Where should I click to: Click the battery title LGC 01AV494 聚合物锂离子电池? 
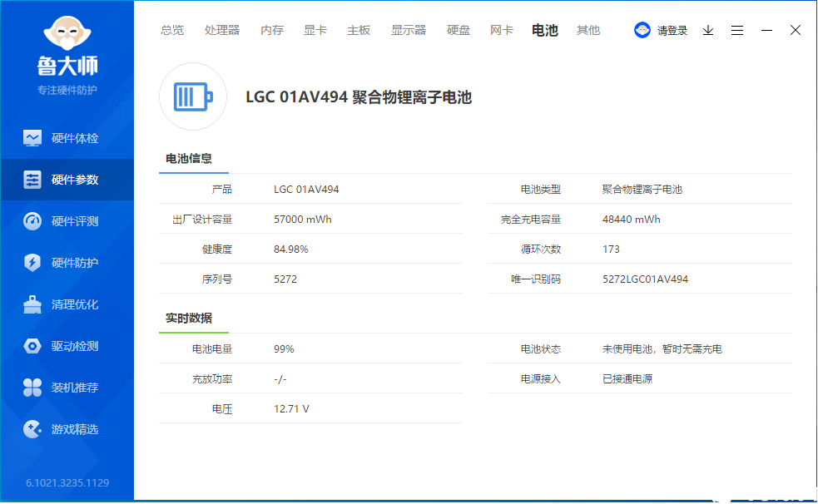click(359, 97)
